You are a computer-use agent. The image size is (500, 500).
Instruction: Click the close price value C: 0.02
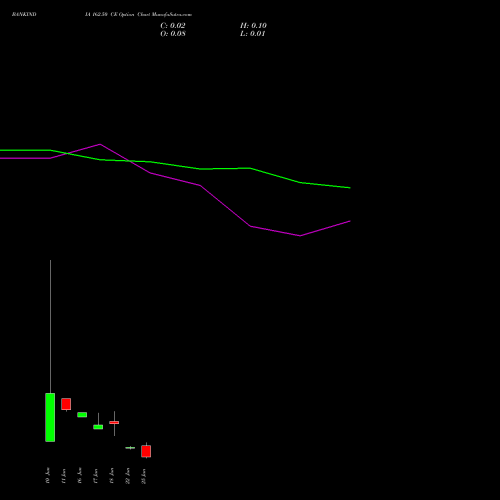pos(173,26)
